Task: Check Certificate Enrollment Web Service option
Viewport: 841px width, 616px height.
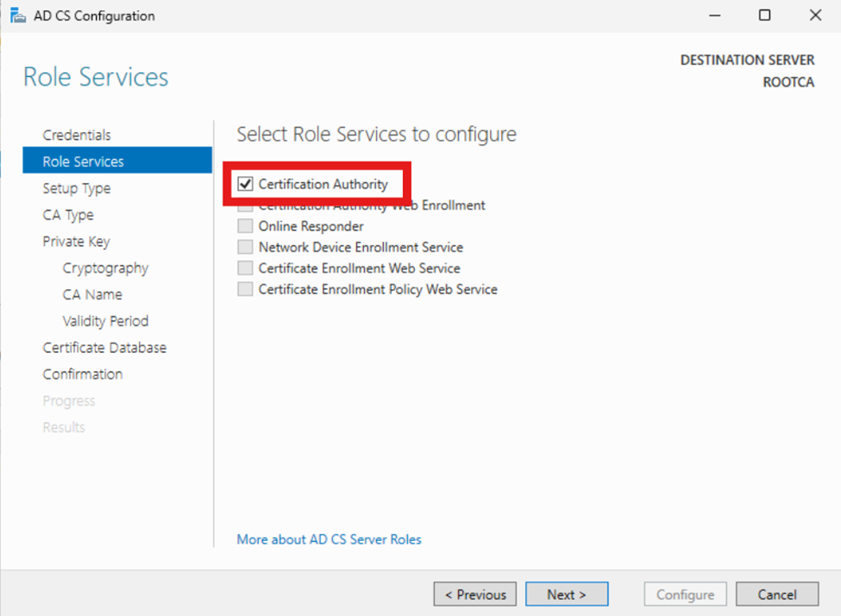Action: [x=246, y=268]
